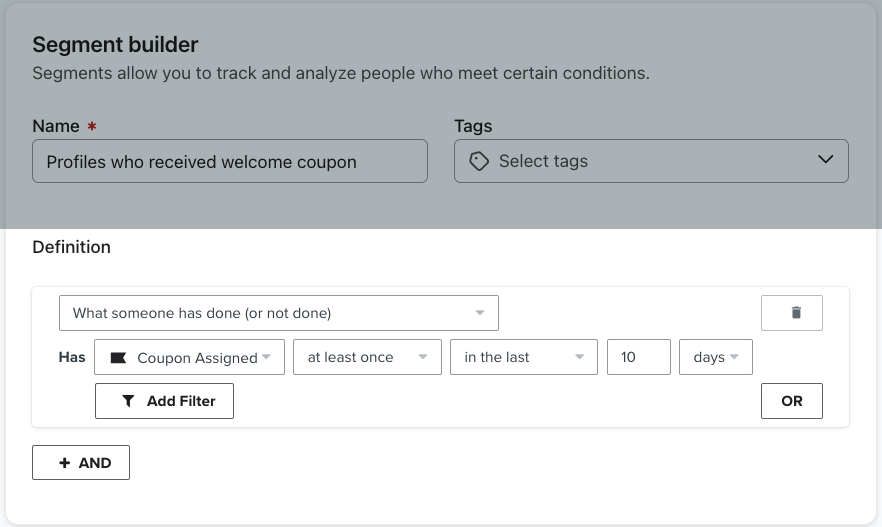Click the segment Name text field
Viewport: 882px width, 527px height.
click(x=229, y=161)
